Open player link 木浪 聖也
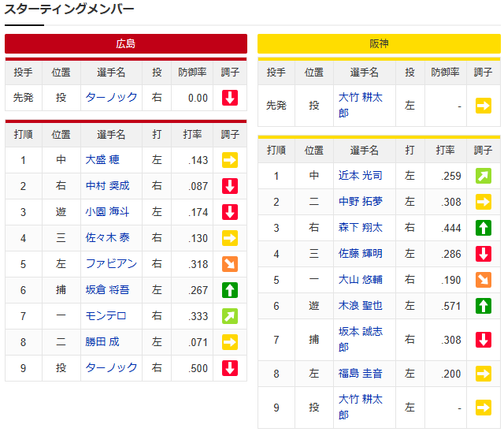 click(x=361, y=306)
